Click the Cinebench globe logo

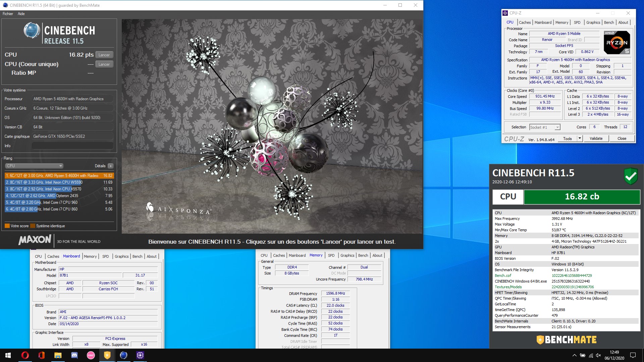click(x=32, y=31)
